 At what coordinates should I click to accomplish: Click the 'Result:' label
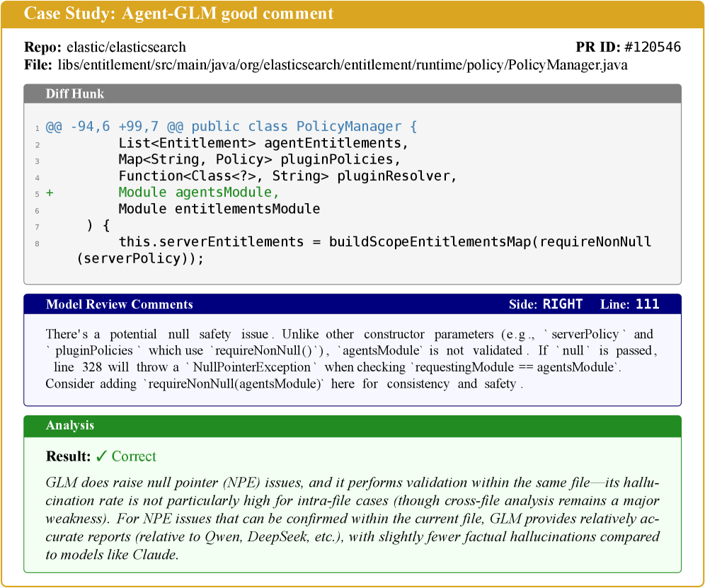(69, 456)
